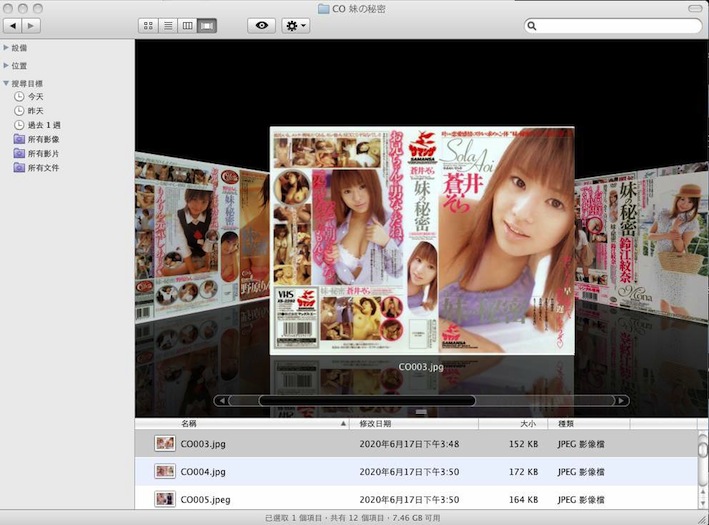The image size is (709, 525).
Task: Open the 昨天 smart search item
Action: coord(35,111)
